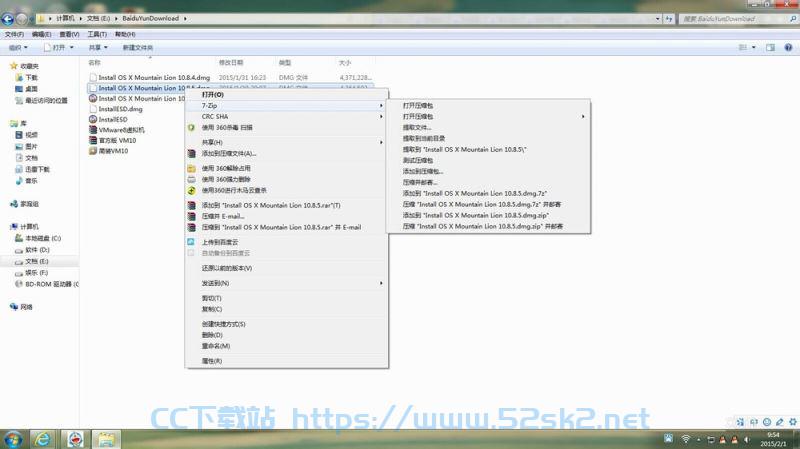800x449 pixels.
Task: Open 网络 in the sidebar
Action: click(x=21, y=307)
